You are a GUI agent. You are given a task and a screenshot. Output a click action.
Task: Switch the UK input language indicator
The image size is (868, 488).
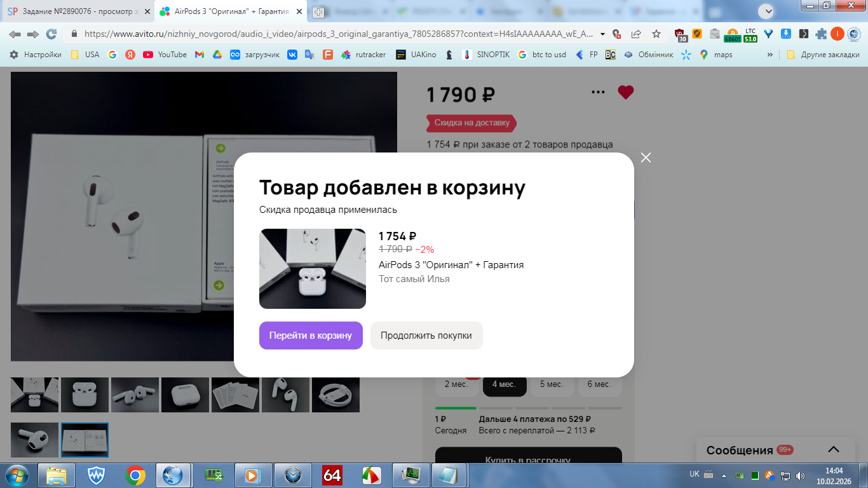695,475
